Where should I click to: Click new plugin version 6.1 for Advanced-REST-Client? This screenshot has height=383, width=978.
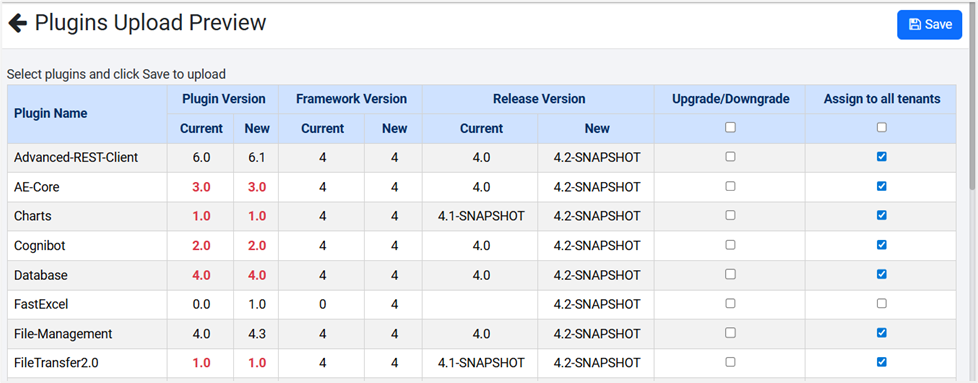tap(257, 158)
